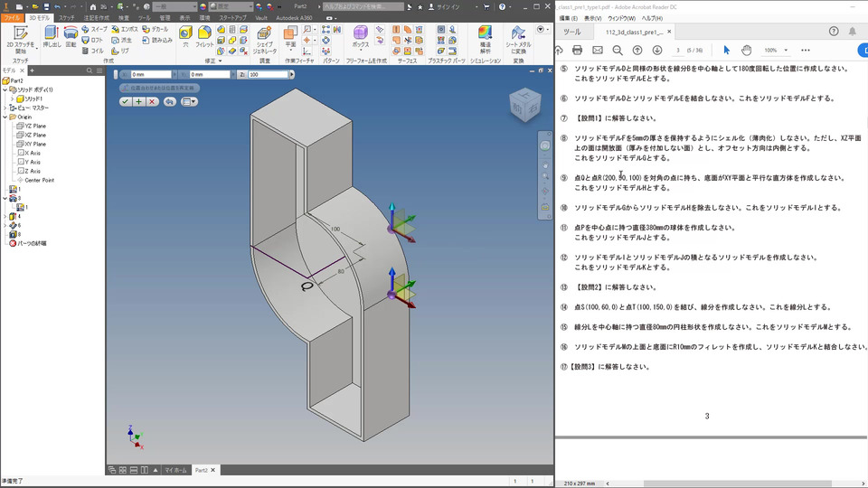
Task: Collapse the Origin folder in the browser
Action: click(x=5, y=117)
